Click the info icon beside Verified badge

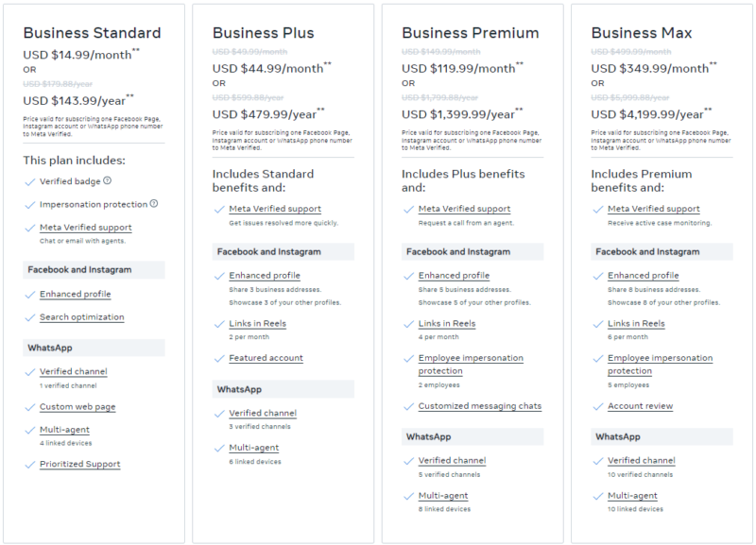(107, 180)
